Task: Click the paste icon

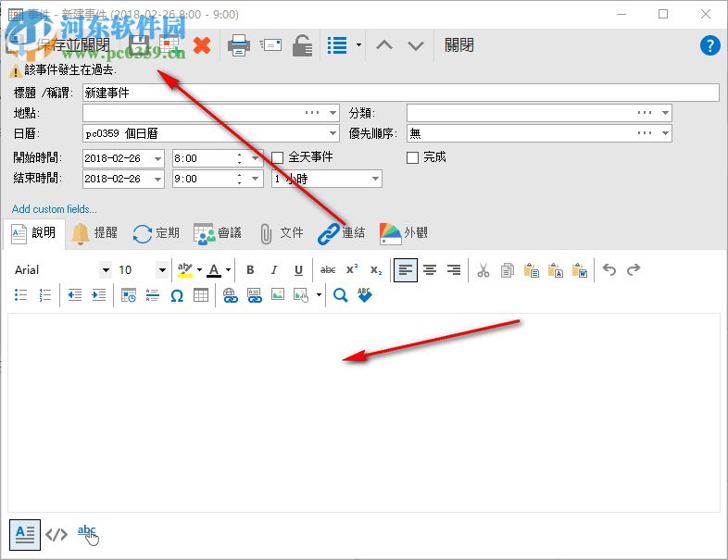Action: pos(531,270)
